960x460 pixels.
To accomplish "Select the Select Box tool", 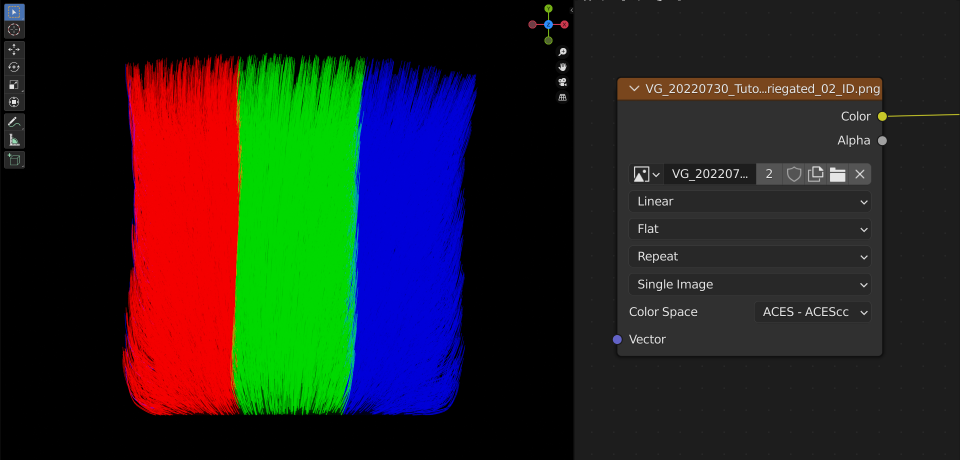I will click(x=14, y=12).
